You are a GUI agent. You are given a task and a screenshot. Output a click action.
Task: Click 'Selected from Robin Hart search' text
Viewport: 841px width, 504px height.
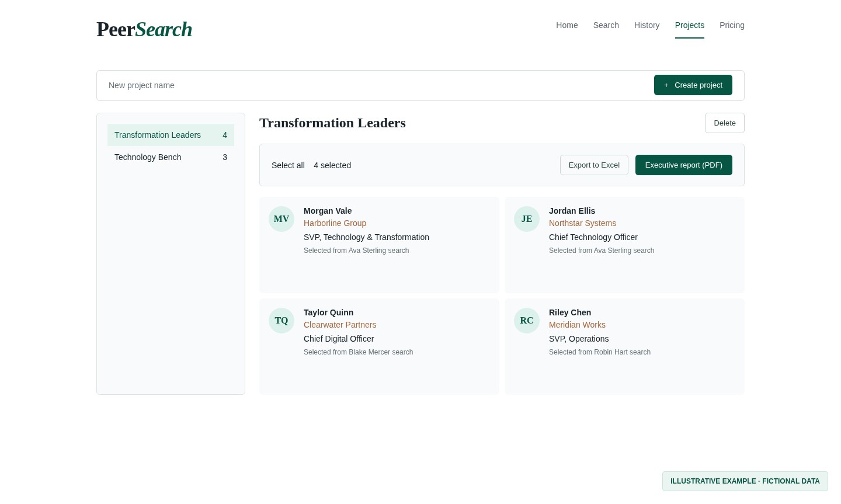pyautogui.click(x=600, y=352)
